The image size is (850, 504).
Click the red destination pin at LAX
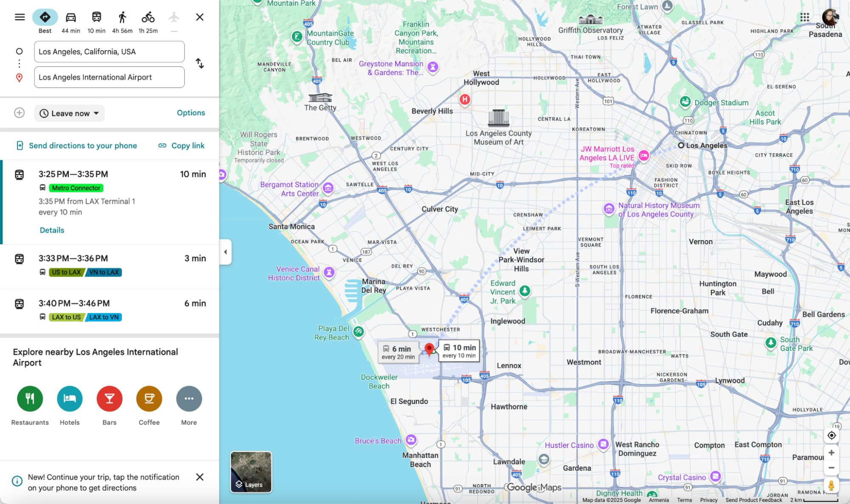pos(429,349)
